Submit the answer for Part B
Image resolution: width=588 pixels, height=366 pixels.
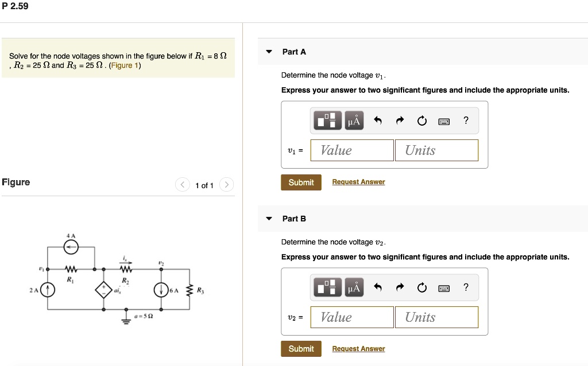(x=301, y=348)
